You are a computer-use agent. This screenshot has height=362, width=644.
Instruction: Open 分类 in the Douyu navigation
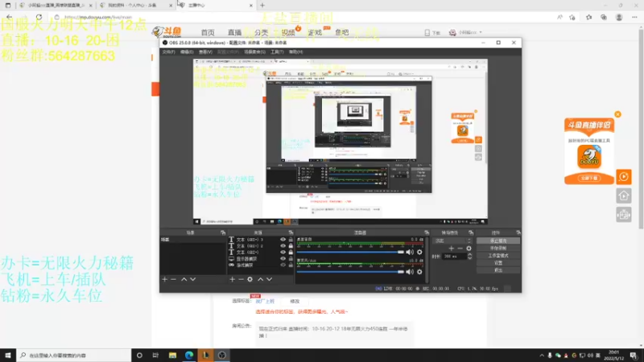click(261, 32)
